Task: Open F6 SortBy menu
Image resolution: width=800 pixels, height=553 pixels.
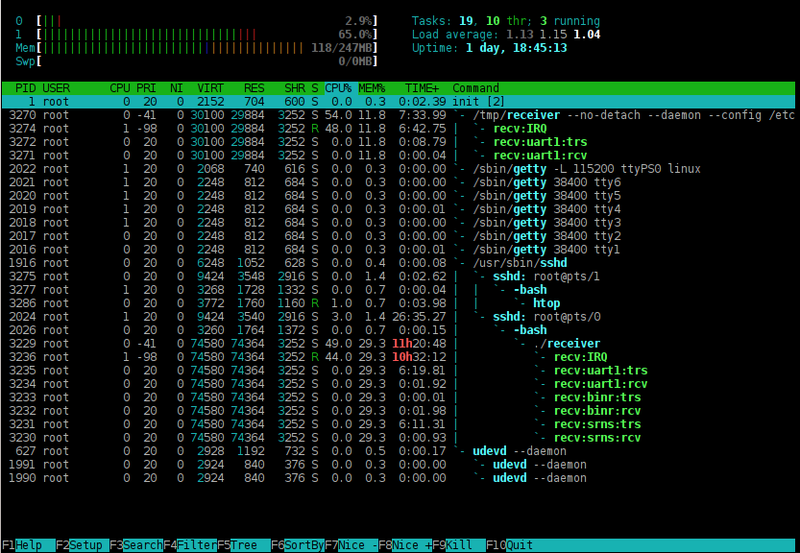Action: click(x=297, y=545)
